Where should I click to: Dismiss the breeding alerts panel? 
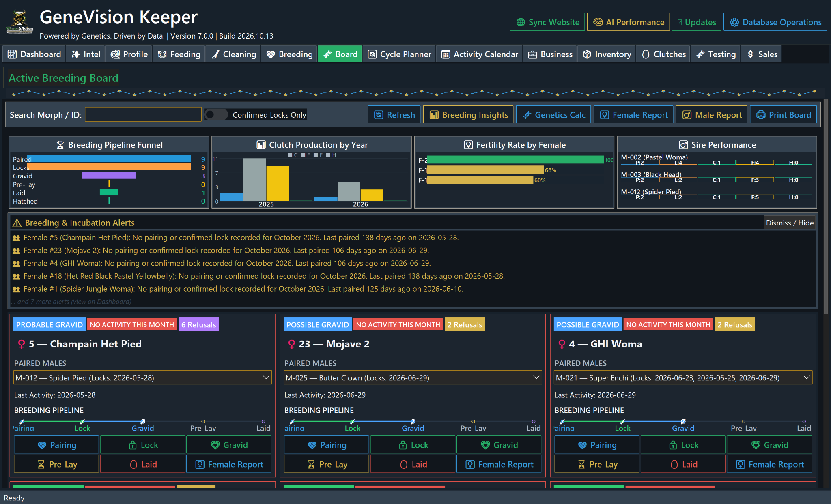[790, 223]
